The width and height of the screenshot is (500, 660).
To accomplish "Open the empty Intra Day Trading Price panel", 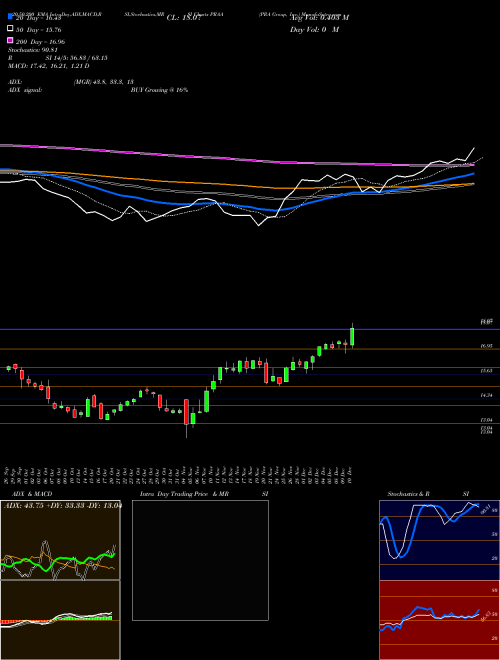I will pyautogui.click(x=200, y=560).
